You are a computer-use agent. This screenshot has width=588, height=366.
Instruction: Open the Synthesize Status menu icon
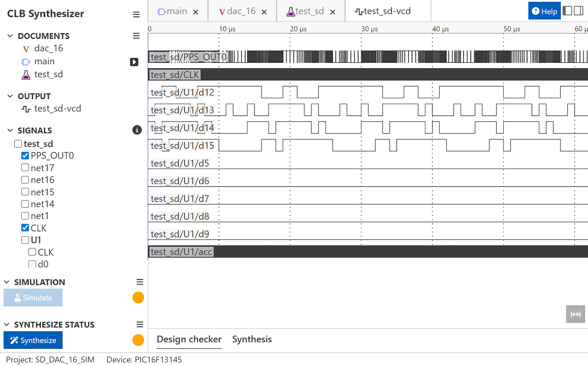(140, 325)
